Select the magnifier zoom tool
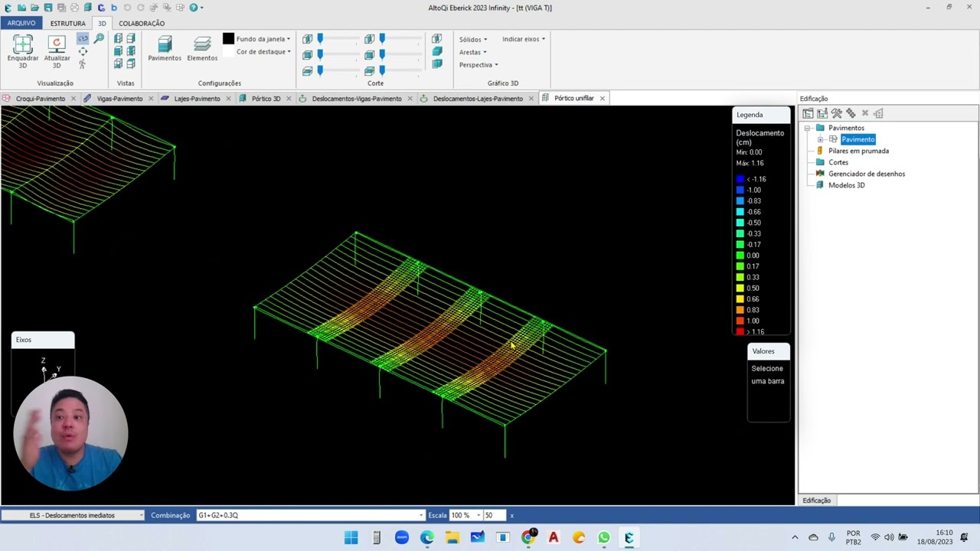Image resolution: width=980 pixels, height=551 pixels. click(x=98, y=39)
